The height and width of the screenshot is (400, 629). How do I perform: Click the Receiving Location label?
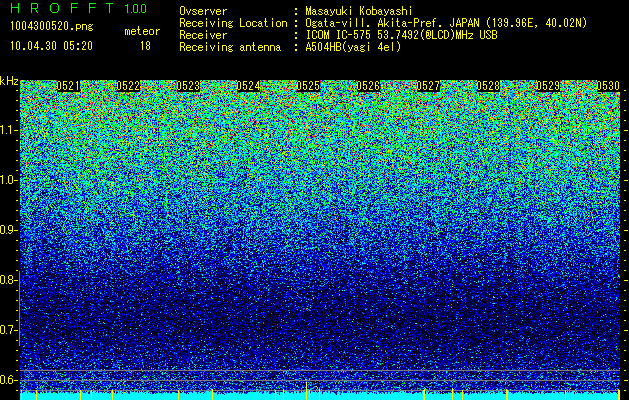(233, 23)
